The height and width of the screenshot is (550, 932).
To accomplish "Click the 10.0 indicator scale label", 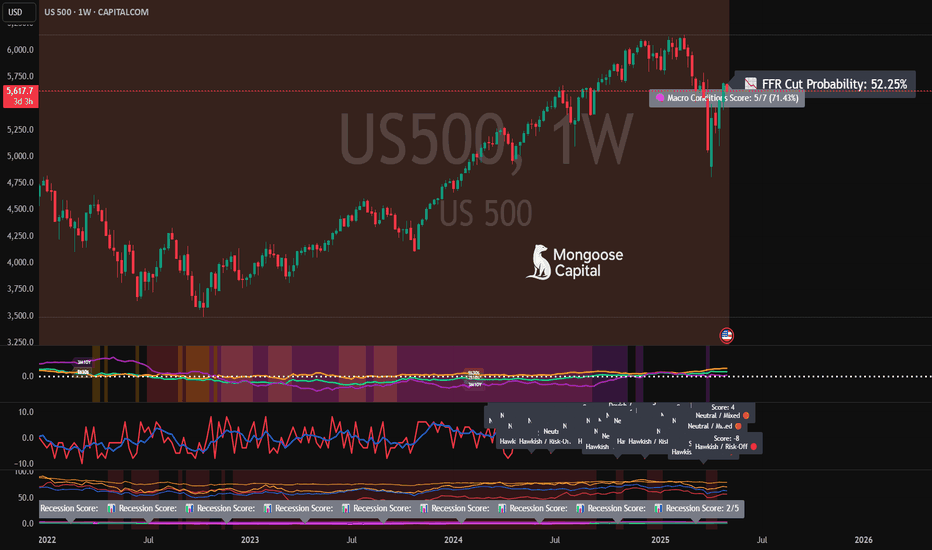I will click(x=27, y=412).
